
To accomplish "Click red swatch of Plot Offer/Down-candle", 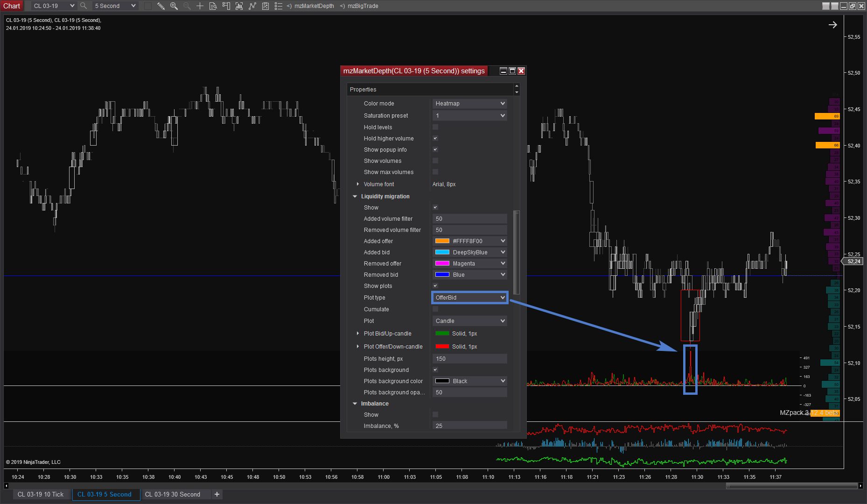I will pos(442,346).
